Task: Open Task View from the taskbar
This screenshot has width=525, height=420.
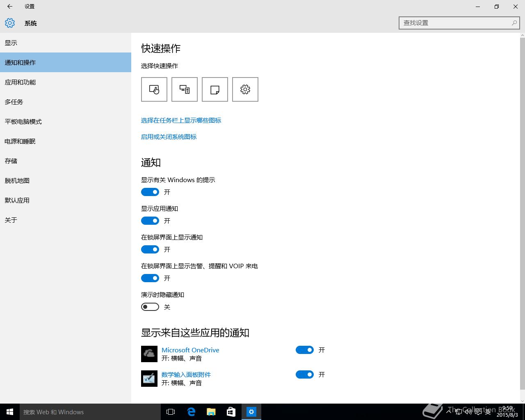Action: [x=171, y=412]
